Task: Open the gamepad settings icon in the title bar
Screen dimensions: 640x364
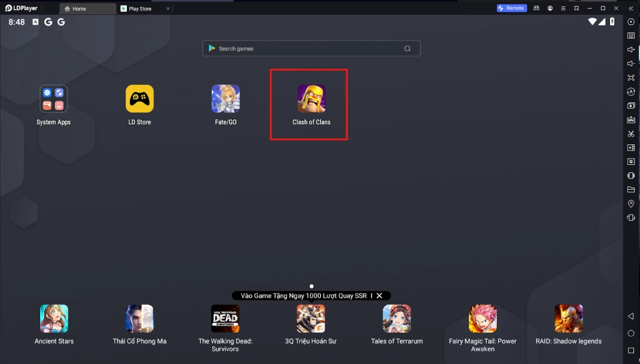Action: (x=536, y=8)
